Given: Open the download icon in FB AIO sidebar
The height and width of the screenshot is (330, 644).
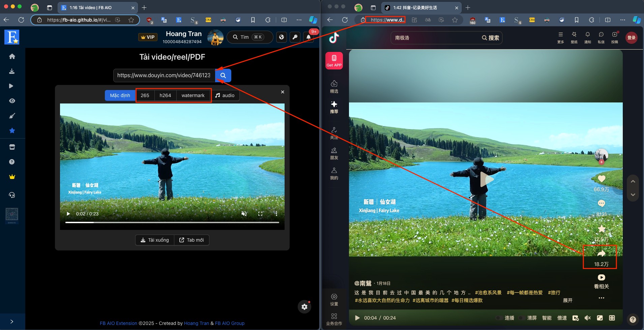Looking at the screenshot, I should 12,71.
